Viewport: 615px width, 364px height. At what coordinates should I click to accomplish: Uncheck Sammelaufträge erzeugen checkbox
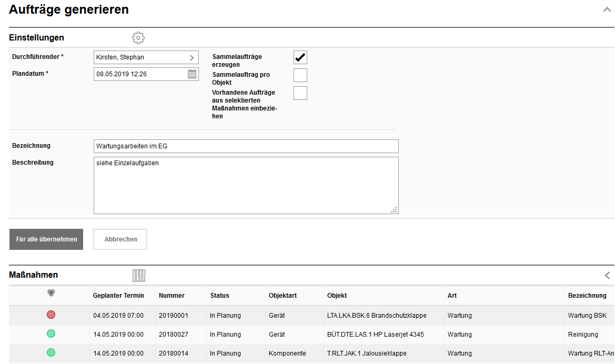pos(300,57)
